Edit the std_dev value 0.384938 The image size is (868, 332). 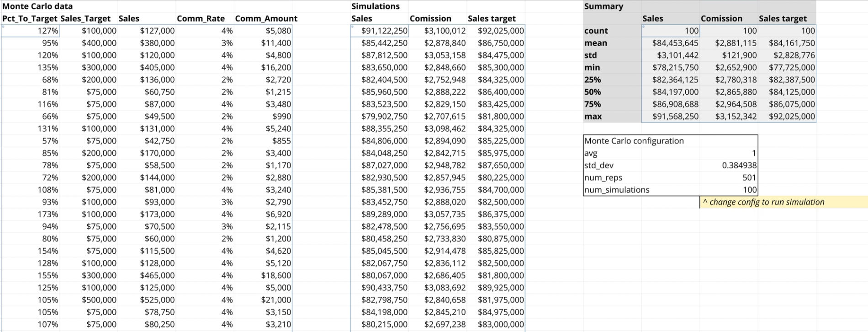[x=729, y=165]
